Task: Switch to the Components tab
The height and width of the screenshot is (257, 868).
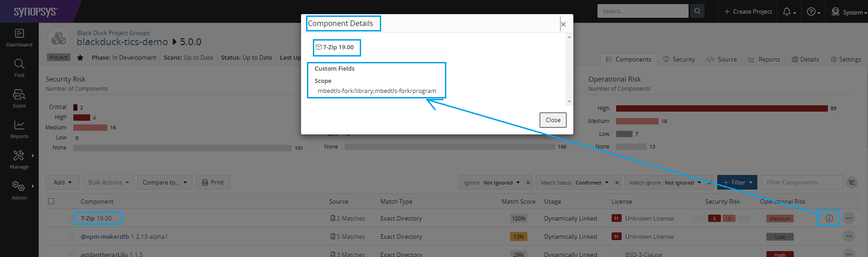Action: (628, 59)
